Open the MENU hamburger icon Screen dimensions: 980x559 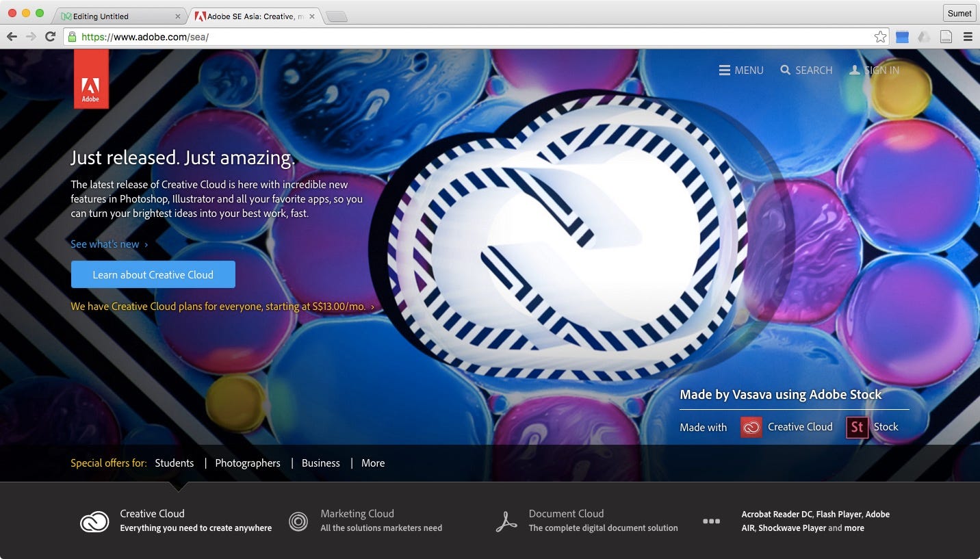(725, 70)
